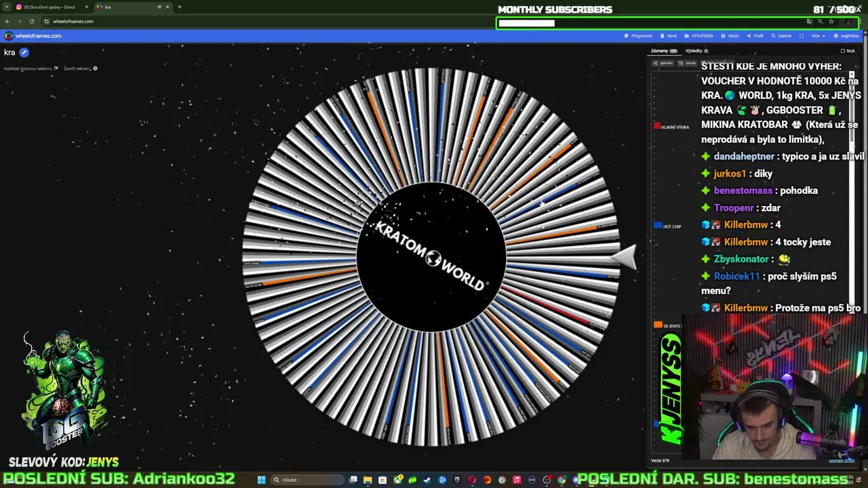Open saved wheels via OTEVŘENO

[x=698, y=36]
